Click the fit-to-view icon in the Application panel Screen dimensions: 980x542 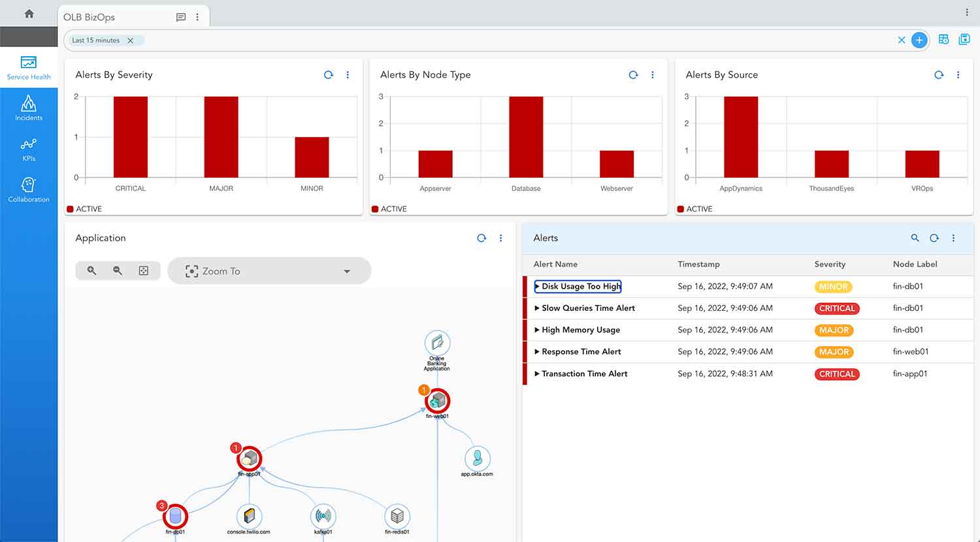point(143,270)
